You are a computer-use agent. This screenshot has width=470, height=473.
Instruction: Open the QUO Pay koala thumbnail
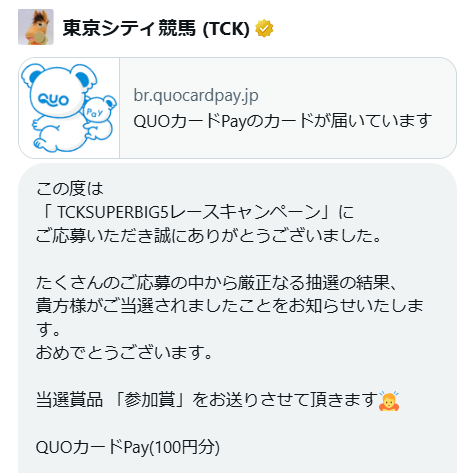coord(69,108)
